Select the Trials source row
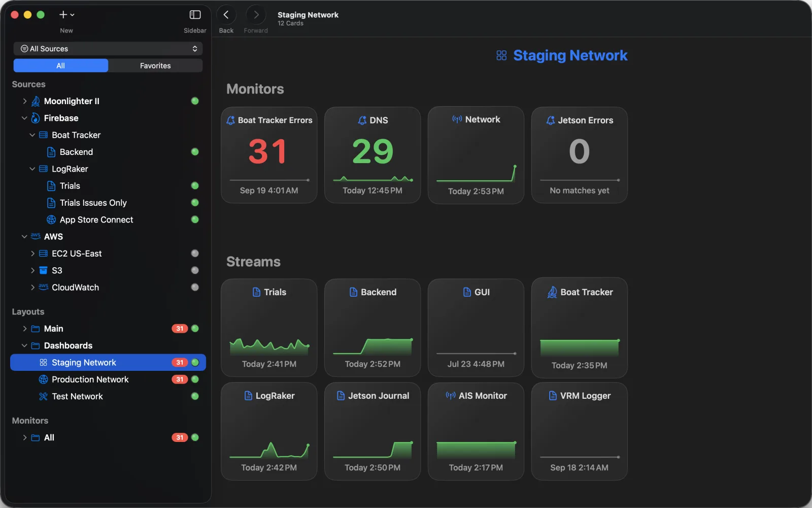Image resolution: width=812 pixels, height=508 pixels. pyautogui.click(x=108, y=186)
